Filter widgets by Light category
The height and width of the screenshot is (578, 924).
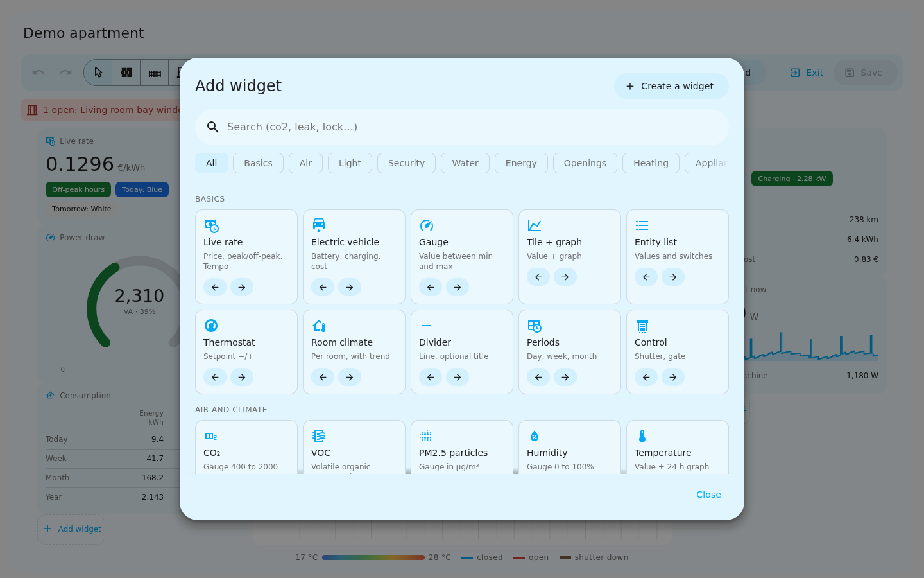pyautogui.click(x=350, y=163)
